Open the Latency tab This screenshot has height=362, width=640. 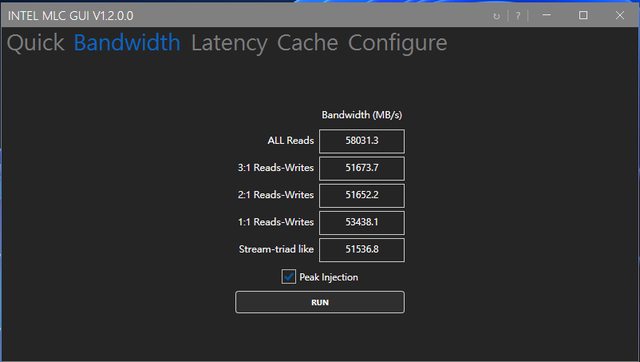229,43
